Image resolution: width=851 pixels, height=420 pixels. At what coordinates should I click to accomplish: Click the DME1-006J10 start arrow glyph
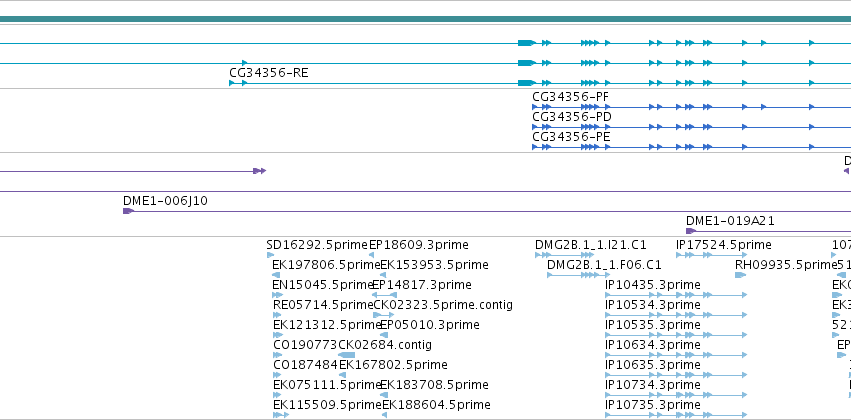coord(128,211)
